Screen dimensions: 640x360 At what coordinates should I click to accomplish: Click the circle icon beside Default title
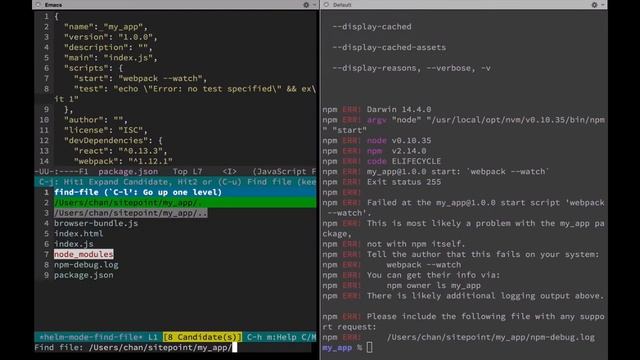point(326,5)
